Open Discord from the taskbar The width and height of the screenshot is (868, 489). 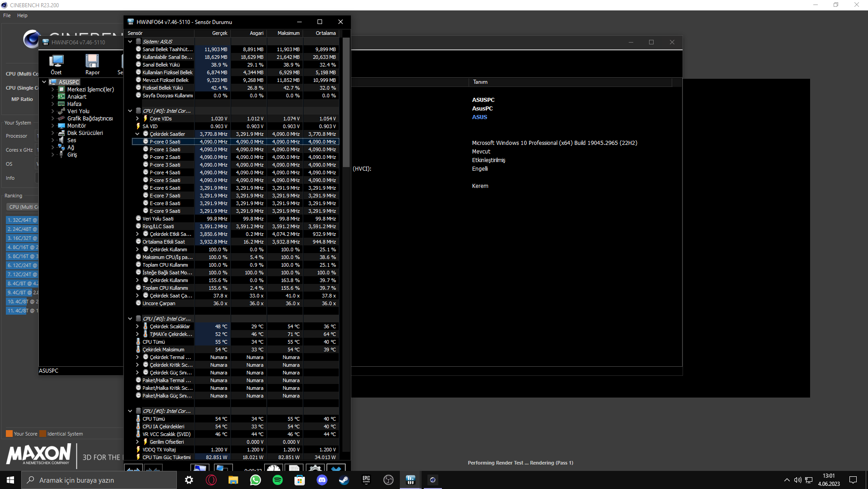click(322, 480)
